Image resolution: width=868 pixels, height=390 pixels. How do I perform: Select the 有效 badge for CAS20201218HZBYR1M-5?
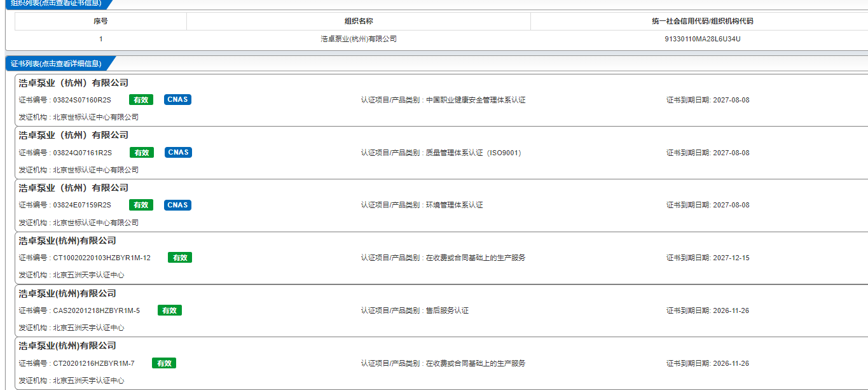coord(170,310)
